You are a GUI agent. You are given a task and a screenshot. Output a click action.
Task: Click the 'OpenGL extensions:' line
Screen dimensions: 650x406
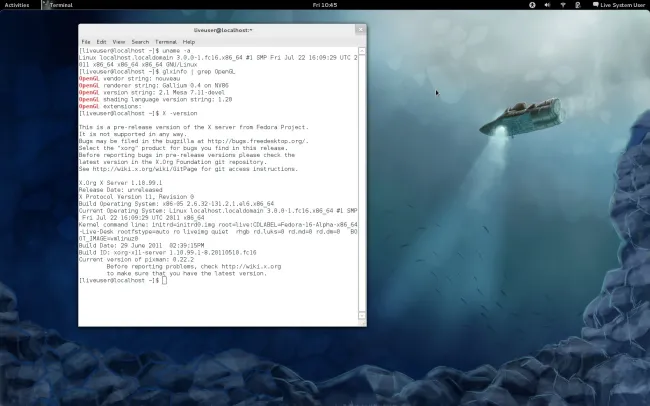(110, 106)
